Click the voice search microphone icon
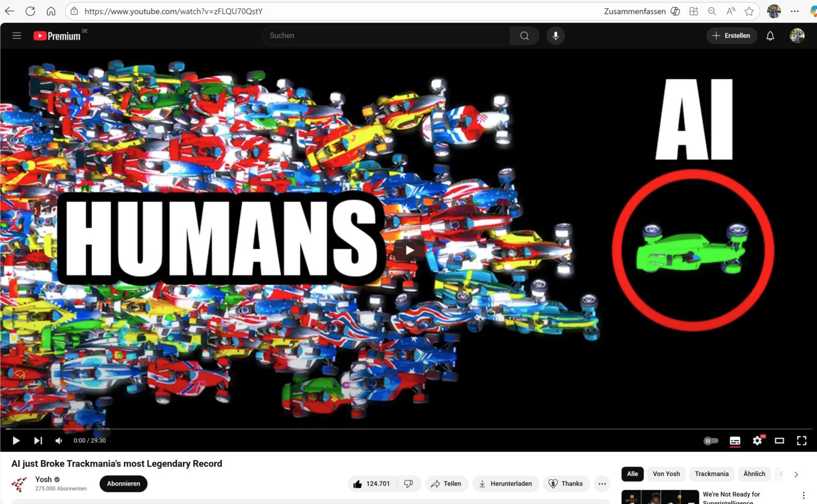817x504 pixels. [x=555, y=36]
